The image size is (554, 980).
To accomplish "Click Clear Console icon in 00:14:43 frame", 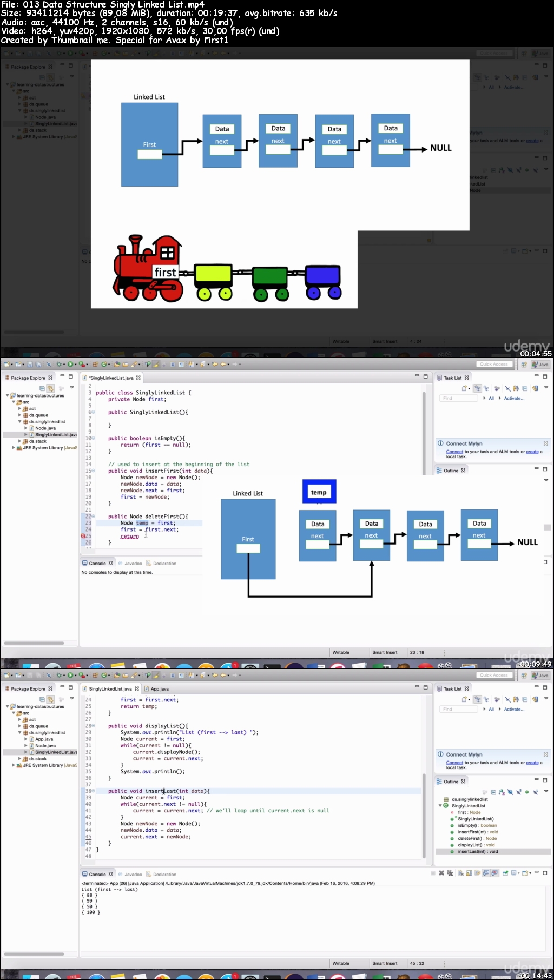I will (460, 873).
